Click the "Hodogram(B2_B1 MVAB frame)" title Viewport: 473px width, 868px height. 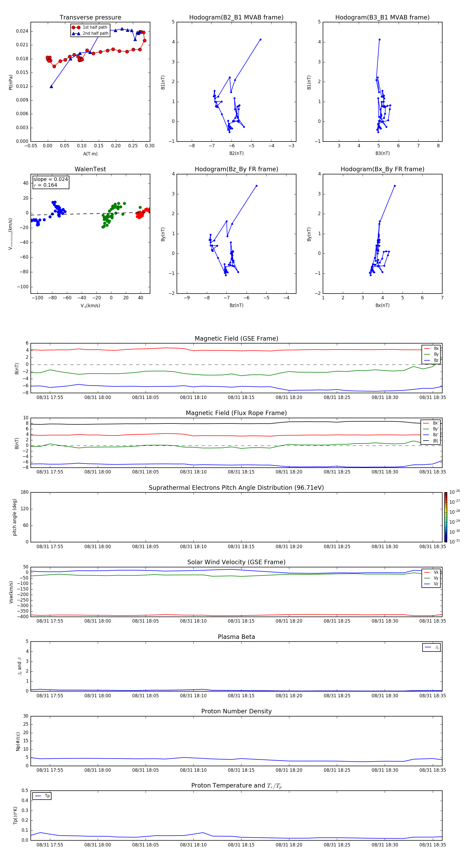[x=236, y=18]
